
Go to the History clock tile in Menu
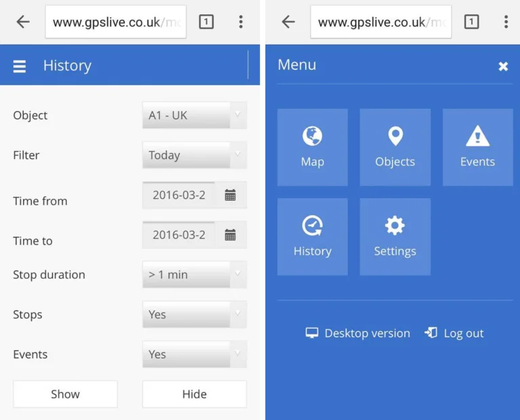click(x=312, y=236)
